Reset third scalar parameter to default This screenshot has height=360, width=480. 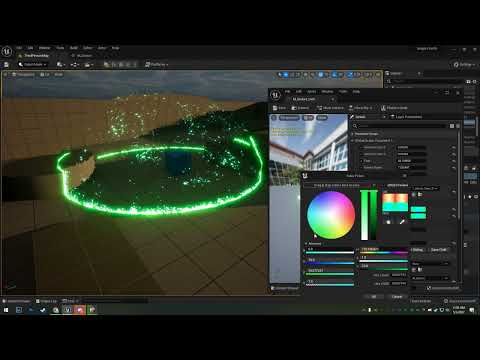[454, 161]
